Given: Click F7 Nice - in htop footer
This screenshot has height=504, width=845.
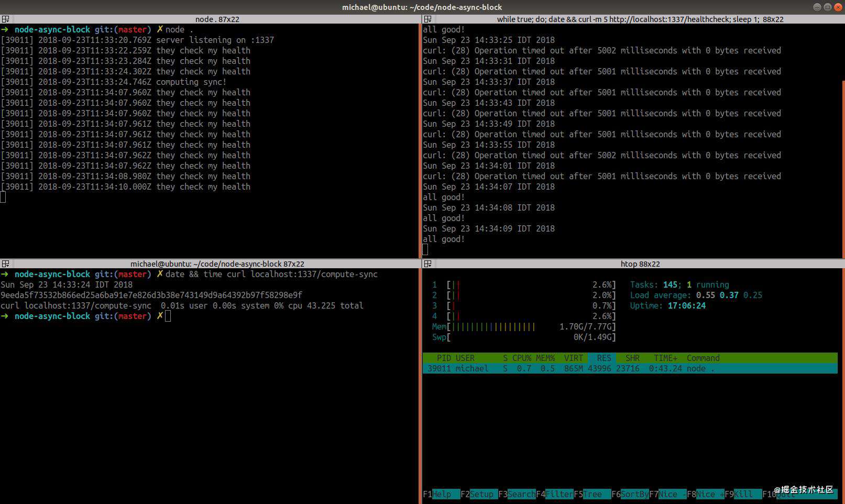Looking at the screenshot, I should point(667,494).
